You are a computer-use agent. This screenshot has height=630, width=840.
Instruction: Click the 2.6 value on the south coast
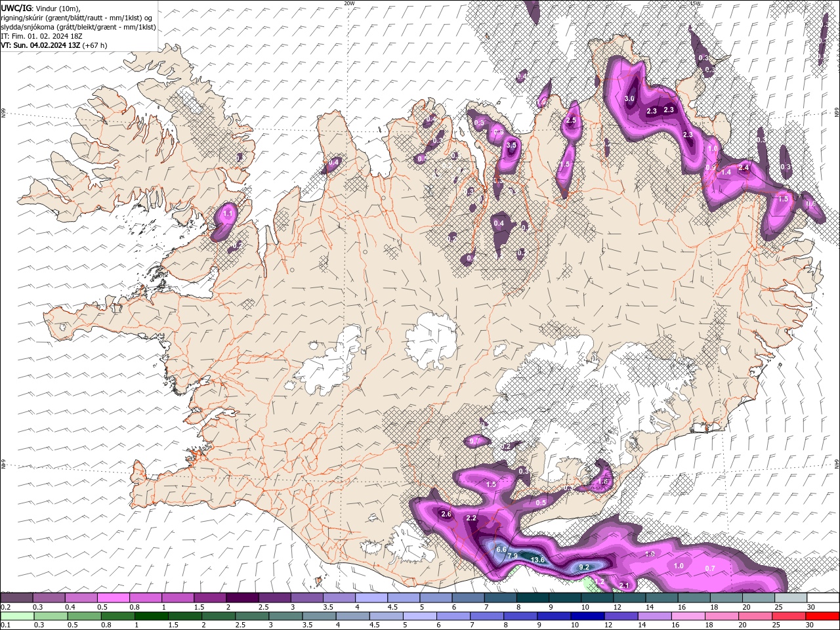pyautogui.click(x=446, y=514)
